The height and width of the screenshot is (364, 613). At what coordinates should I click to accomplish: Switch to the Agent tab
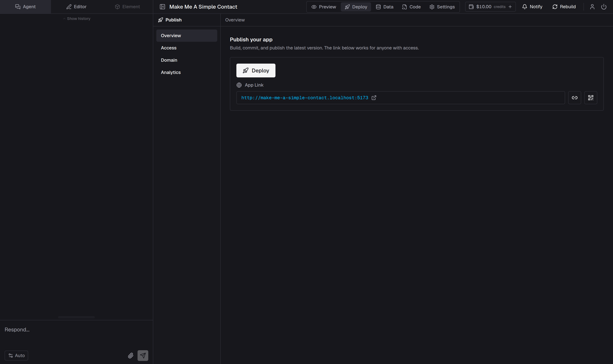click(25, 7)
